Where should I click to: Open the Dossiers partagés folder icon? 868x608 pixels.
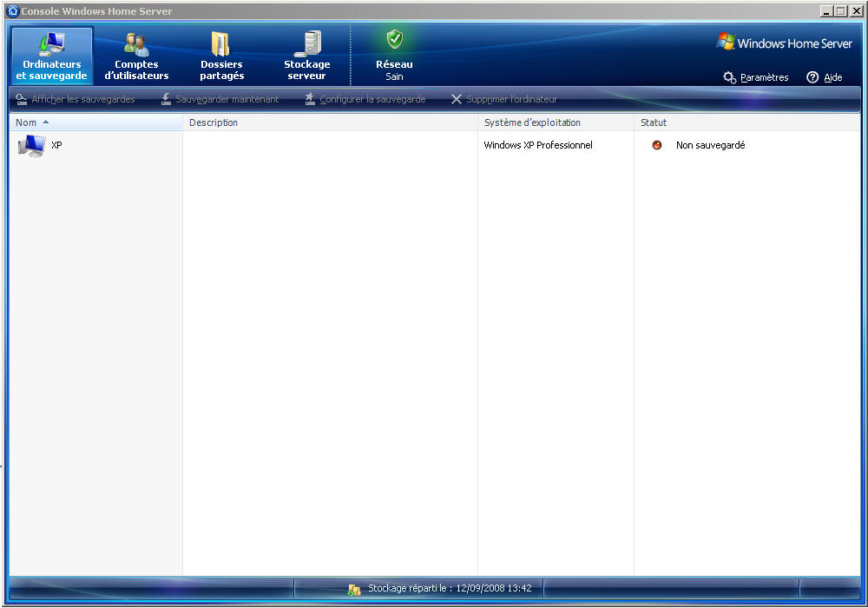click(221, 44)
